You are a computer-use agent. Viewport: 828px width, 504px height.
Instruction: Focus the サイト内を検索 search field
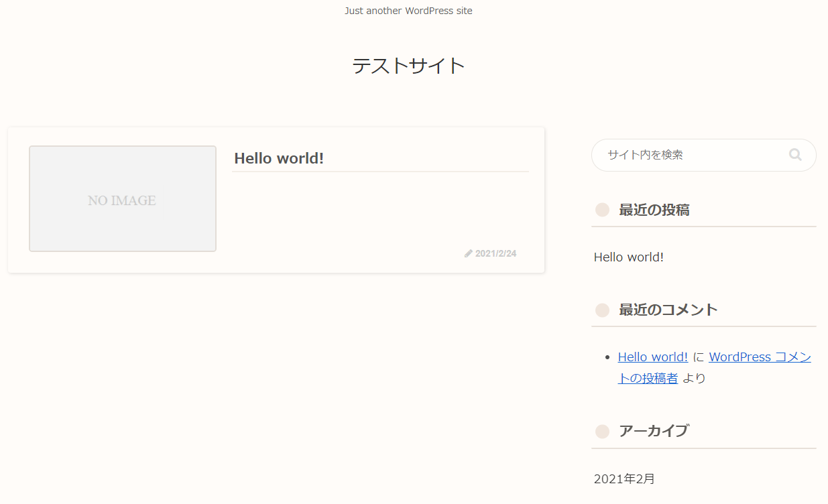pos(703,155)
